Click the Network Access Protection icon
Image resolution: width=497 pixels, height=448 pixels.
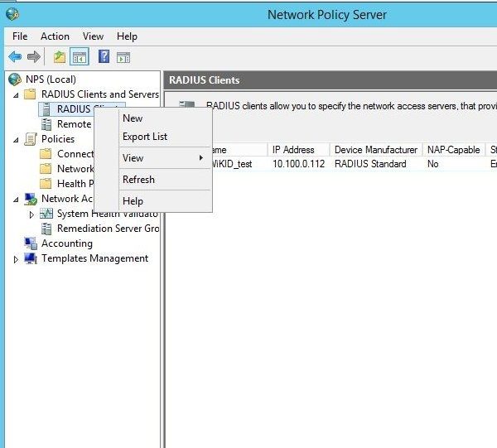(x=31, y=199)
